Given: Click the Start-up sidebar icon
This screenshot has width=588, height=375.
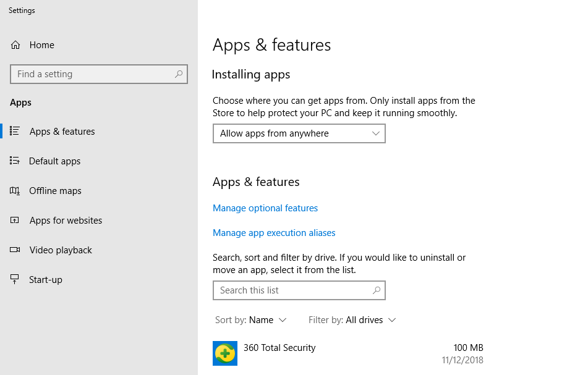Looking at the screenshot, I should (15, 279).
